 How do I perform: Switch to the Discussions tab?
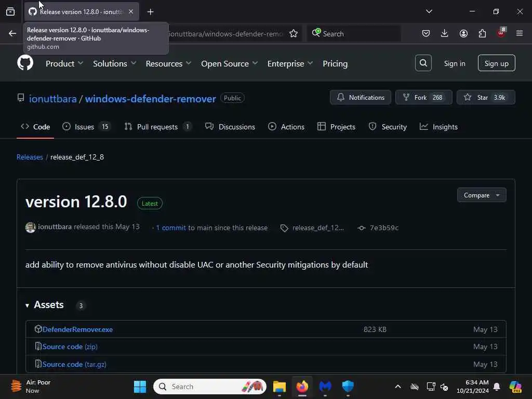point(230,127)
